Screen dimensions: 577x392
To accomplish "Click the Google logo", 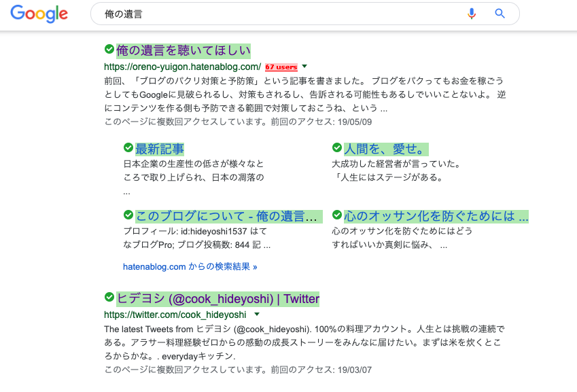I will coord(39,14).
